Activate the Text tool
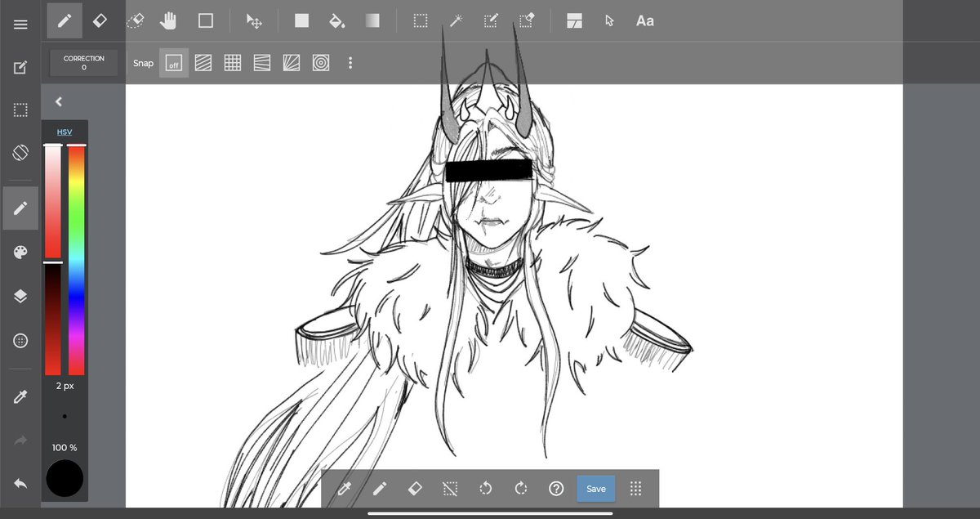 click(x=645, y=20)
